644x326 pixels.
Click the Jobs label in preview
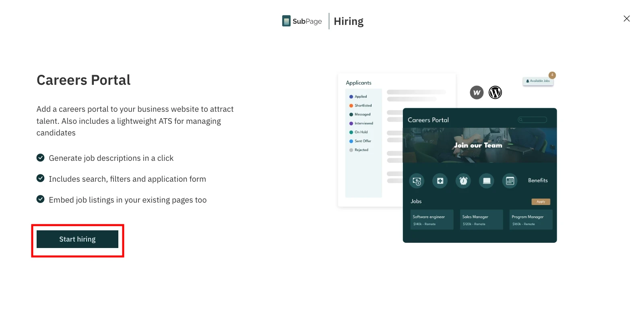[x=416, y=201]
